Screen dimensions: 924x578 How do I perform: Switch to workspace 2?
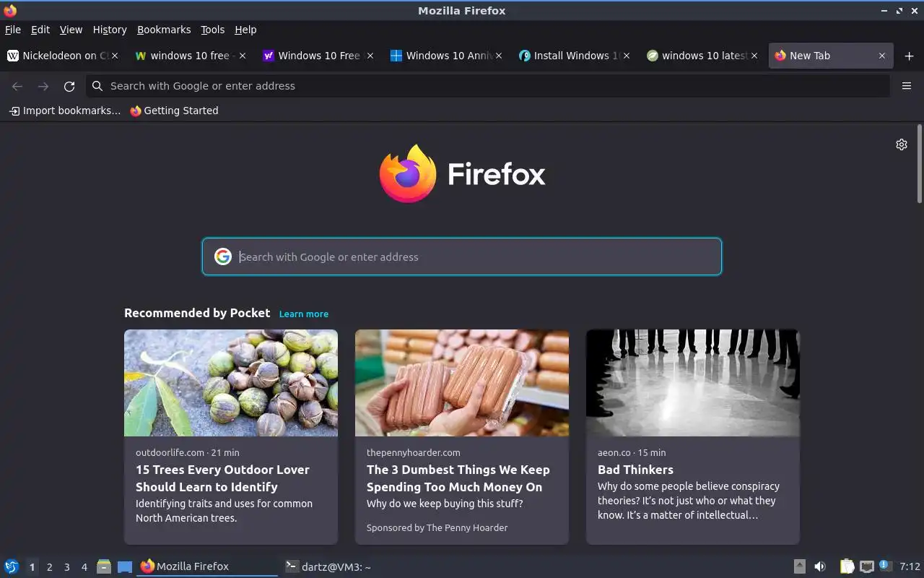[x=49, y=567]
